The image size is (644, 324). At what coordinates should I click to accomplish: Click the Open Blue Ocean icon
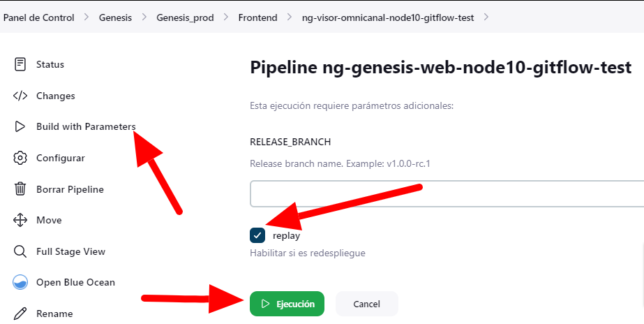tap(20, 283)
